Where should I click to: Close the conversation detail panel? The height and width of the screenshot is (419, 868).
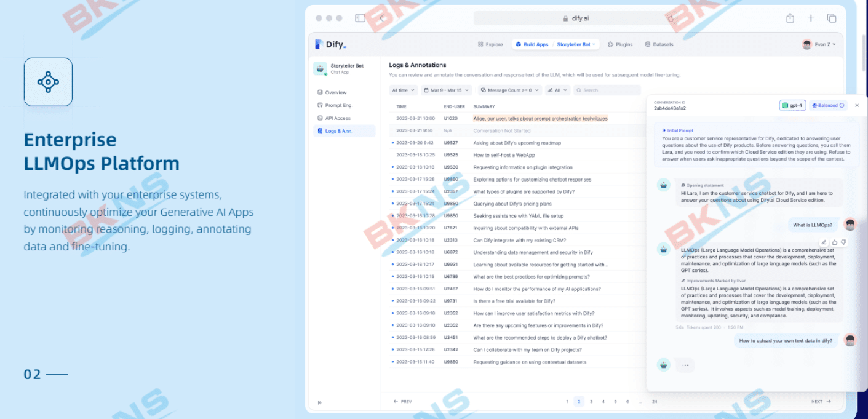(x=857, y=105)
